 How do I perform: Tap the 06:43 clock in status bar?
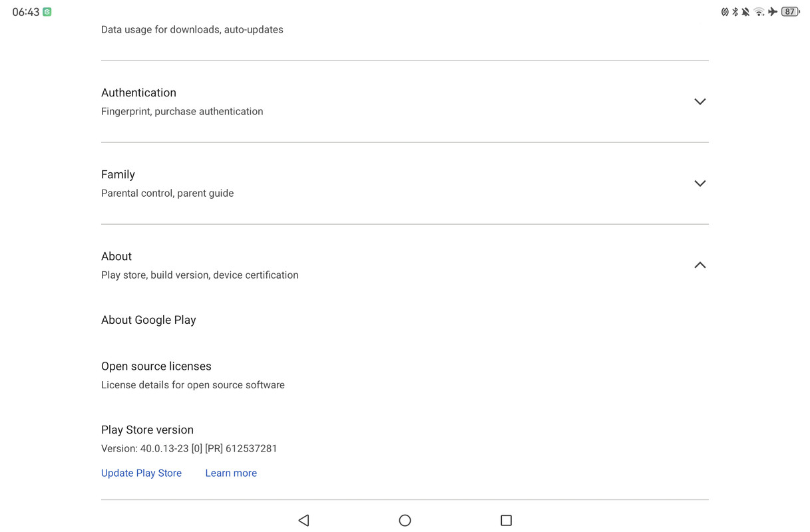[x=26, y=12]
